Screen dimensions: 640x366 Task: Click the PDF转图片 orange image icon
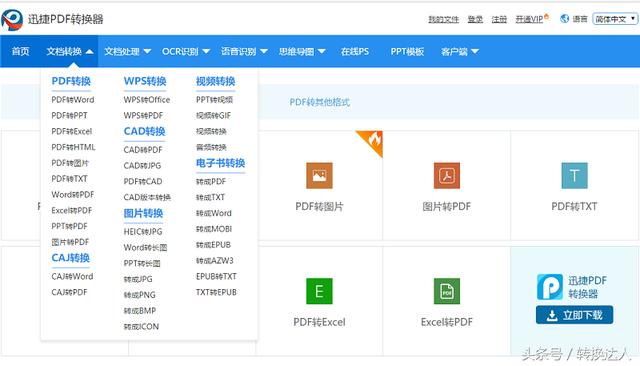click(319, 175)
